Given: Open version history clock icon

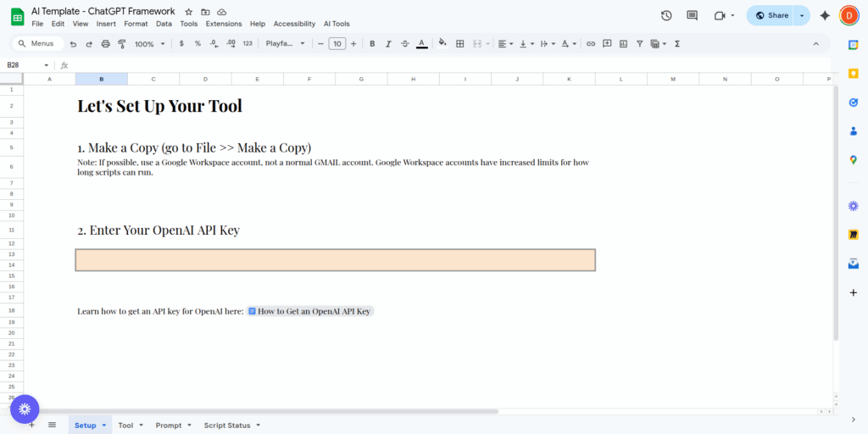Looking at the screenshot, I should tap(666, 15).
